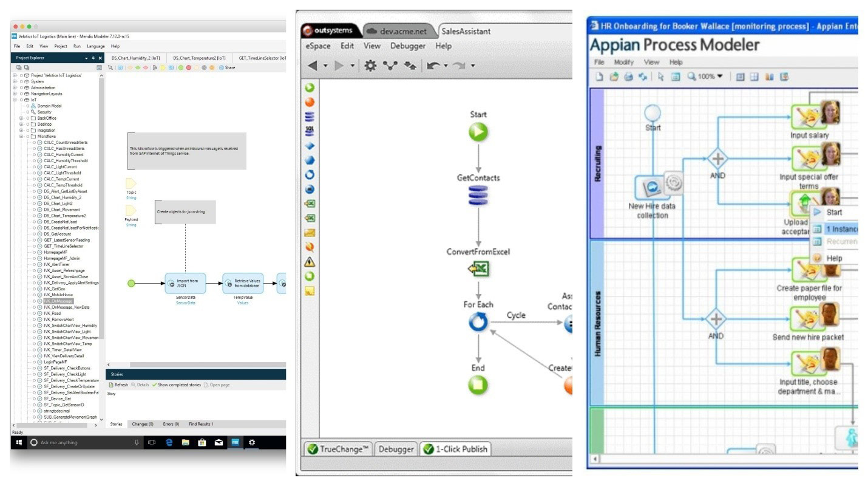
Task: Collapse the IoT module in Project Explorer
Action: click(15, 100)
